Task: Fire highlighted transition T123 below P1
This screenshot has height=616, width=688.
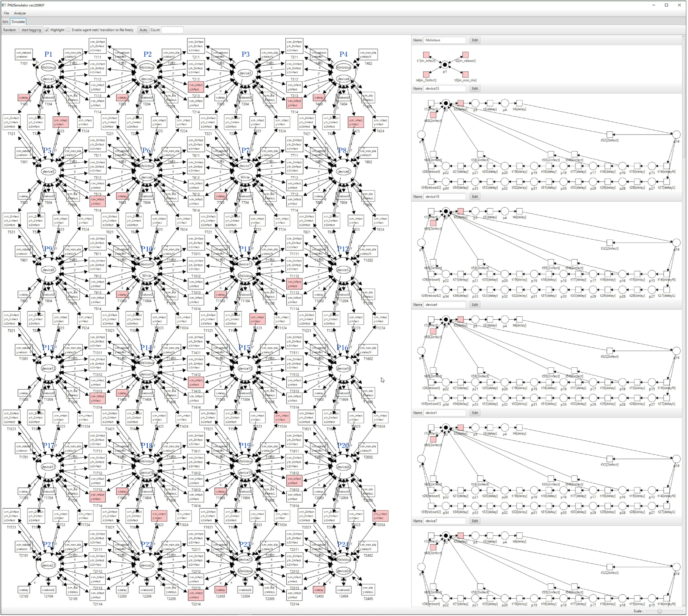Action: coord(61,123)
